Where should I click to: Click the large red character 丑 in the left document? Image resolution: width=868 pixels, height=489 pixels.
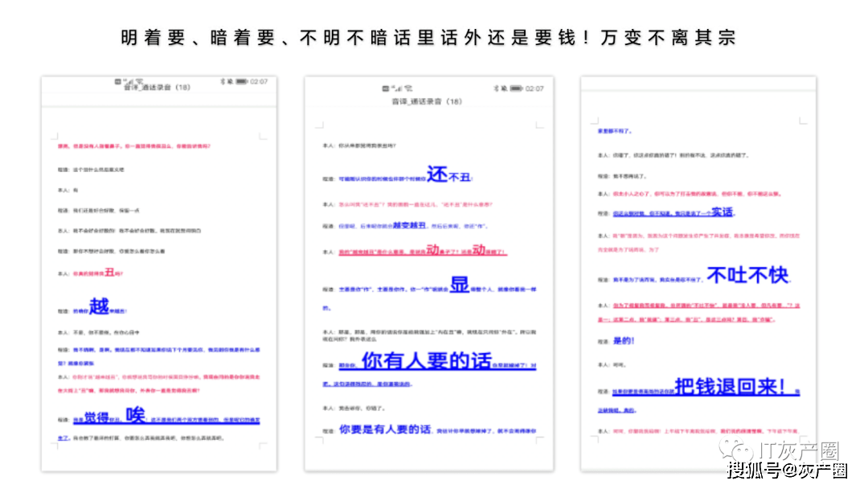tap(109, 272)
